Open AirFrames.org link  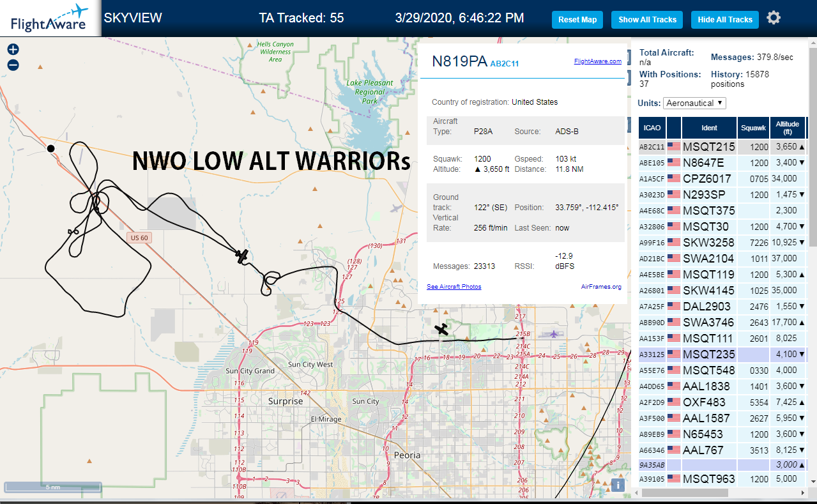click(x=601, y=286)
